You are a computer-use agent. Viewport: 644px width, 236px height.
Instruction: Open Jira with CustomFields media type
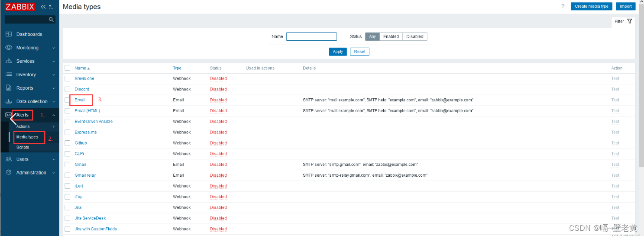[96, 229]
